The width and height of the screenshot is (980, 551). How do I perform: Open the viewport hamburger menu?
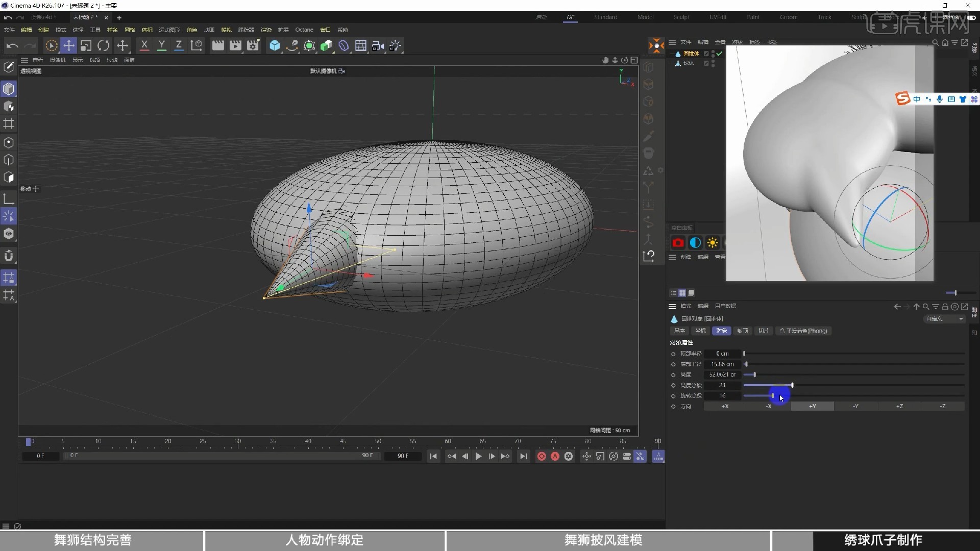[24, 60]
